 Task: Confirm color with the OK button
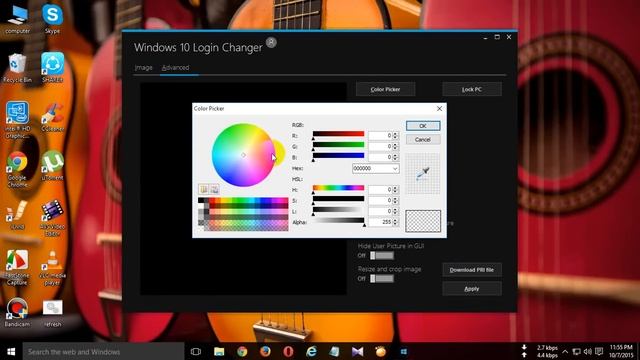423,126
